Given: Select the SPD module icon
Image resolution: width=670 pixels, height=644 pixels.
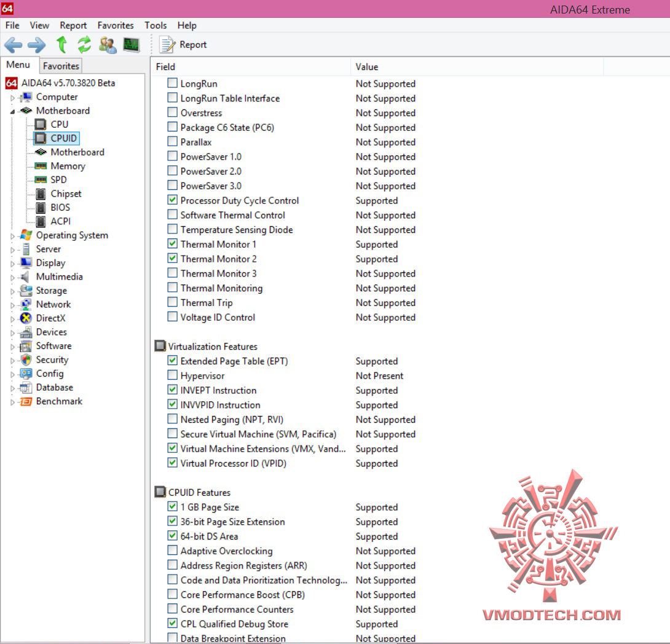Looking at the screenshot, I should pyautogui.click(x=41, y=180).
